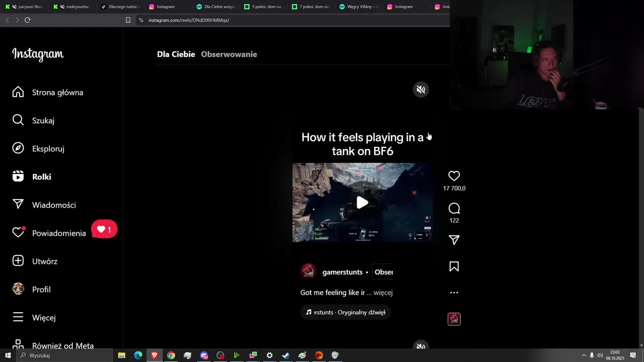Switch to the 7 pokoi, dom na tab
This screenshot has height=362, width=644.
click(311, 7)
